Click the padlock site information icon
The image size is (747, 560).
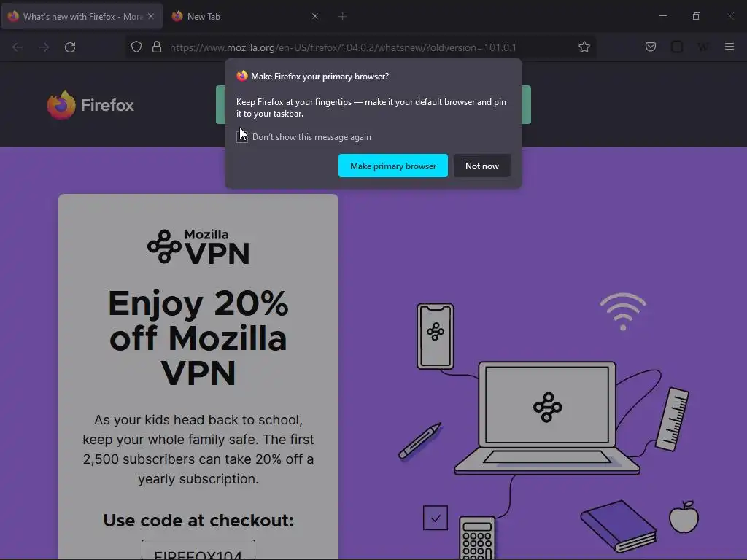[x=157, y=47]
